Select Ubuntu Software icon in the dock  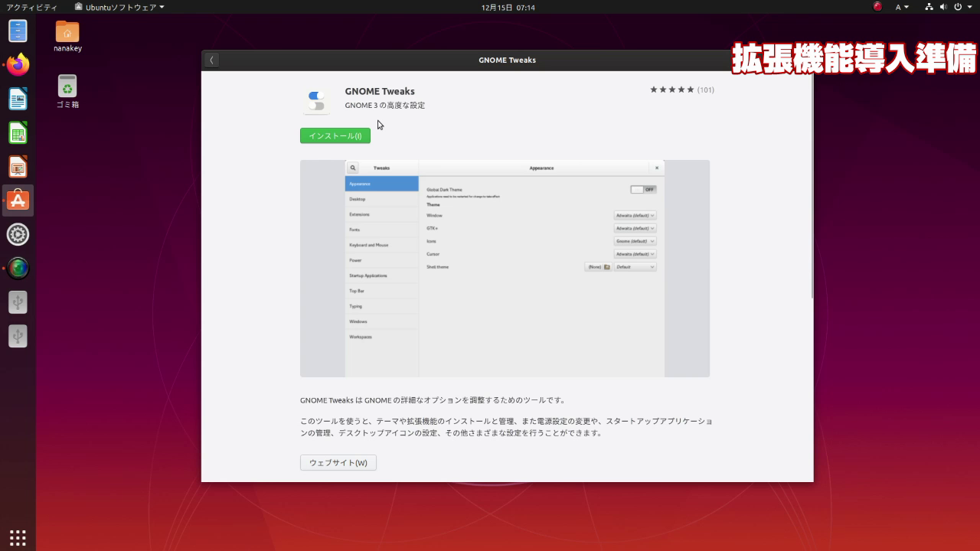coord(18,201)
